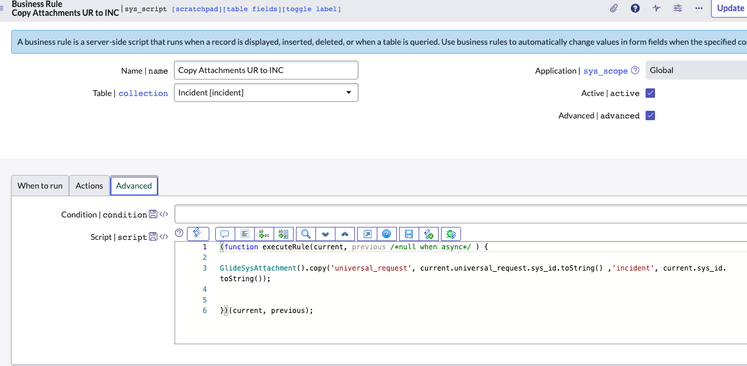Click the scratchpad link
The image size is (747, 366).
tap(196, 9)
